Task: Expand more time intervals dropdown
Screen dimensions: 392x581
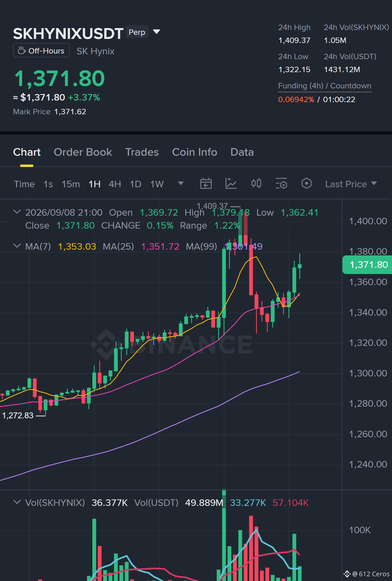Action: (x=181, y=184)
